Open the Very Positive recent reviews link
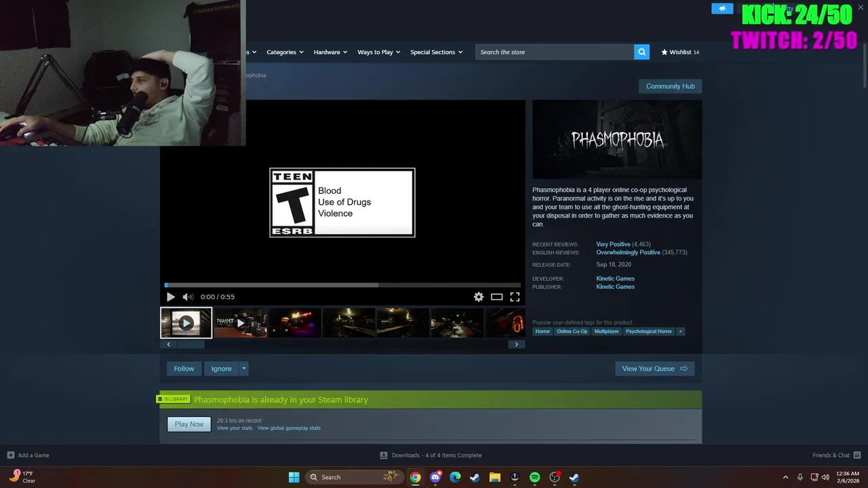Image resolution: width=868 pixels, height=488 pixels. 613,244
